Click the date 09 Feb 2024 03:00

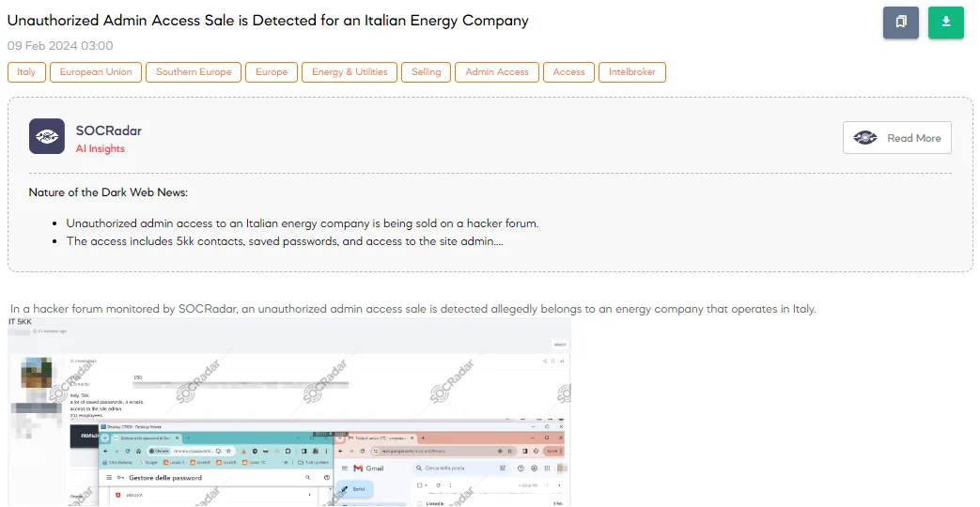pyautogui.click(x=60, y=46)
